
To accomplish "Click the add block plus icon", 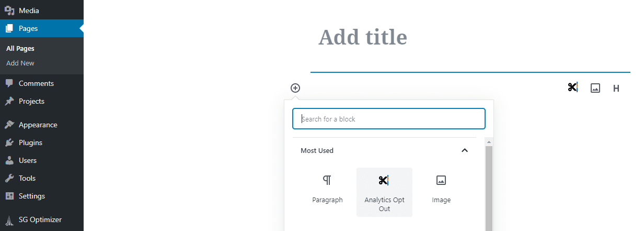I will click(x=295, y=88).
